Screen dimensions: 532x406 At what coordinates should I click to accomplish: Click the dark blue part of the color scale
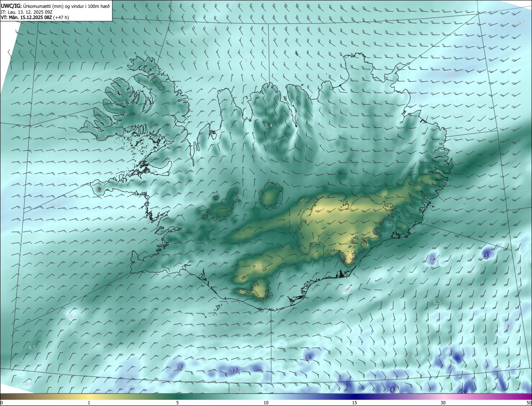pos(355,396)
